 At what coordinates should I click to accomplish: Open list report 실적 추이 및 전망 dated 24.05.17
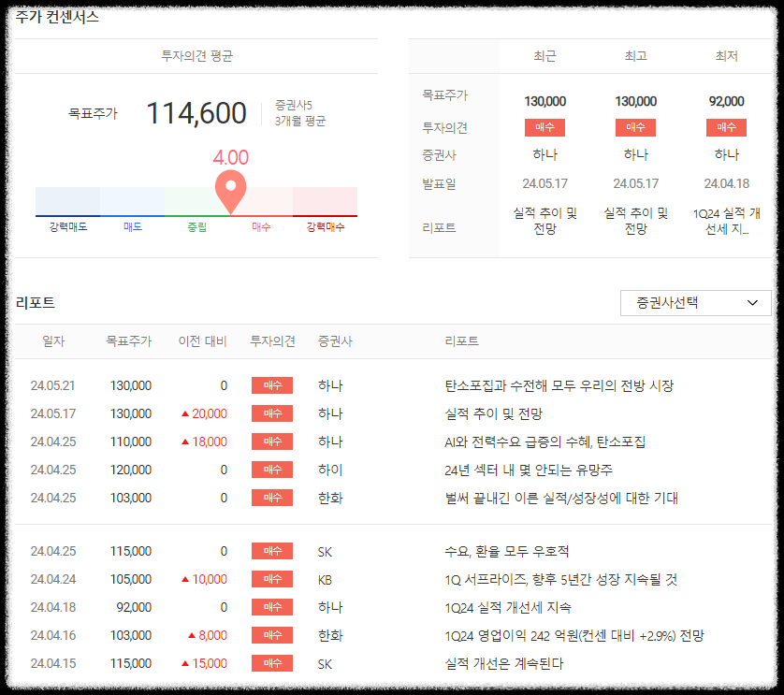pyautogui.click(x=493, y=413)
